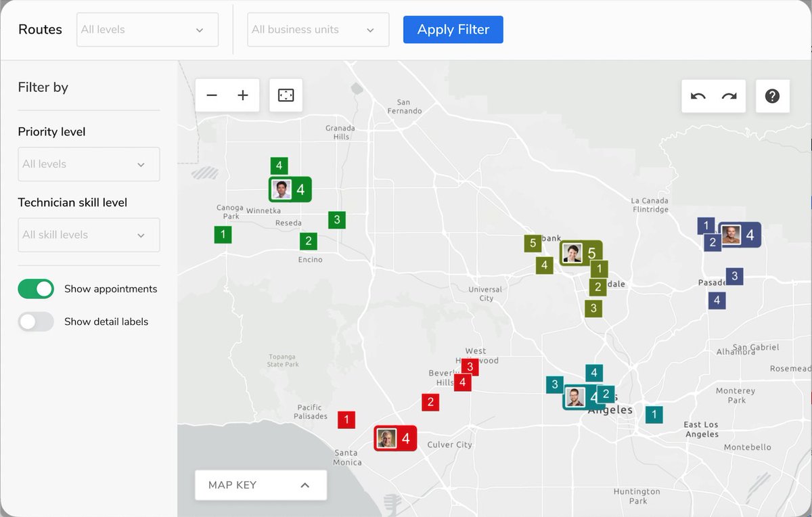Click teal stop 3 marker

pos(555,384)
